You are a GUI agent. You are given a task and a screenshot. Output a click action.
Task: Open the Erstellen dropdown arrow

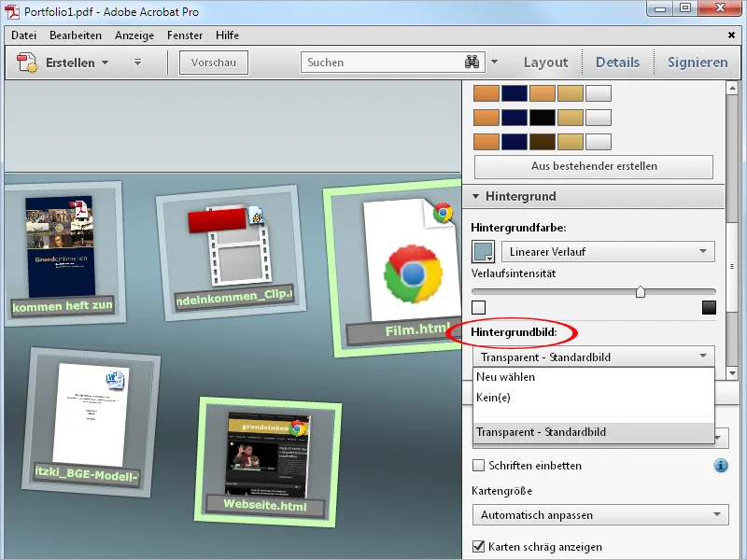pos(106,63)
